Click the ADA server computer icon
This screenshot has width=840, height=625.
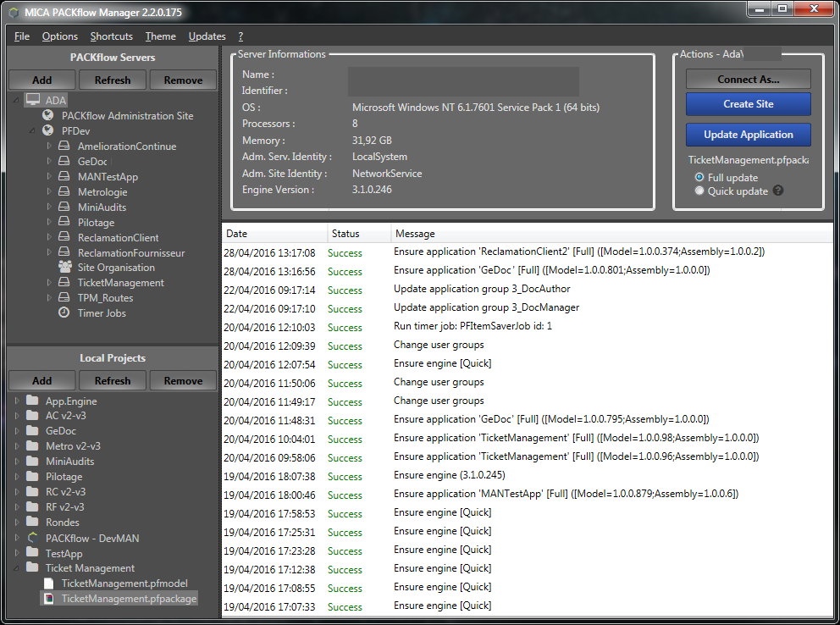click(33, 100)
